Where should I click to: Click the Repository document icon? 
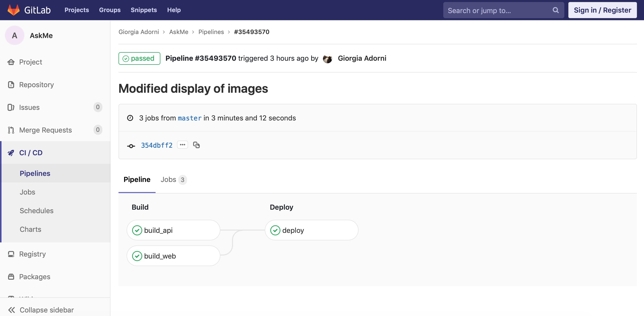coord(11,85)
